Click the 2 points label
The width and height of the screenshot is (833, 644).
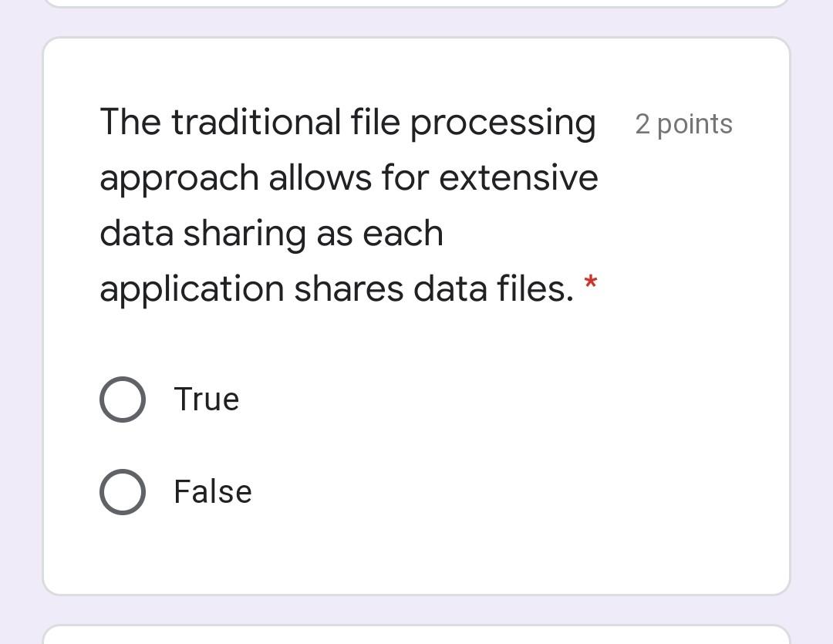click(x=683, y=123)
